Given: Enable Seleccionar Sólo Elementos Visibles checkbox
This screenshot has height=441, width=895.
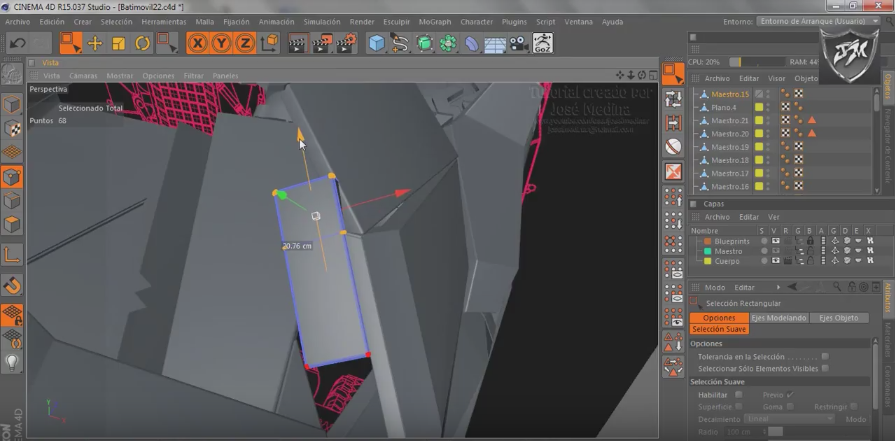Looking at the screenshot, I should tap(825, 369).
